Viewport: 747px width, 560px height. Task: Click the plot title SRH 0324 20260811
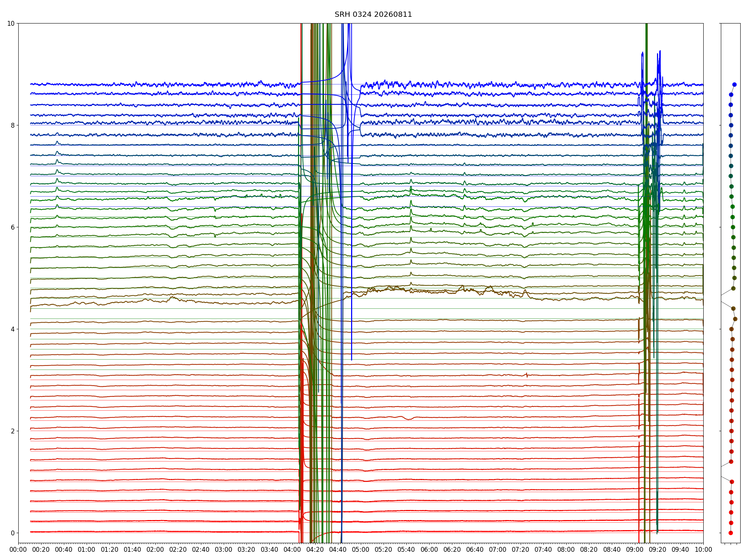373,15
